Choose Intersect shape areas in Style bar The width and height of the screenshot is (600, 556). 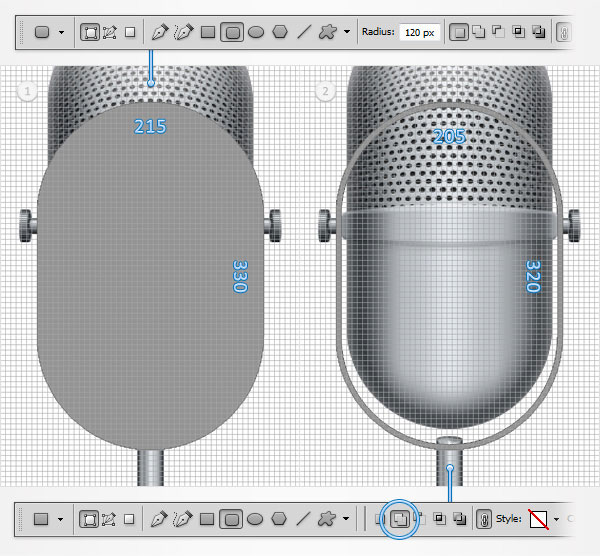(440, 519)
